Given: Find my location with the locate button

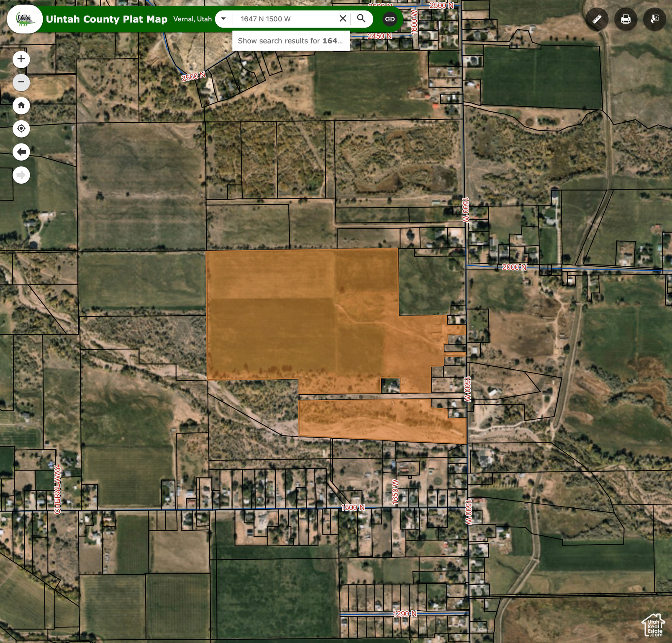Looking at the screenshot, I should [21, 129].
